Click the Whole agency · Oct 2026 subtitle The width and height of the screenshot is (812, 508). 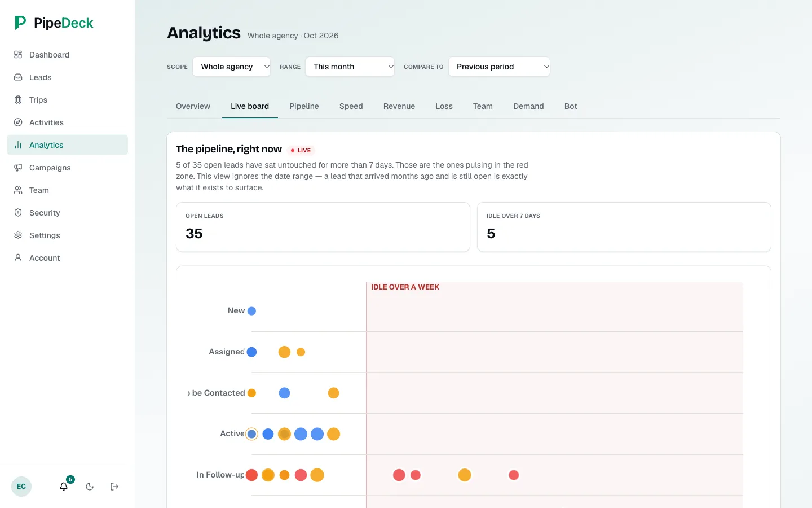(293, 36)
